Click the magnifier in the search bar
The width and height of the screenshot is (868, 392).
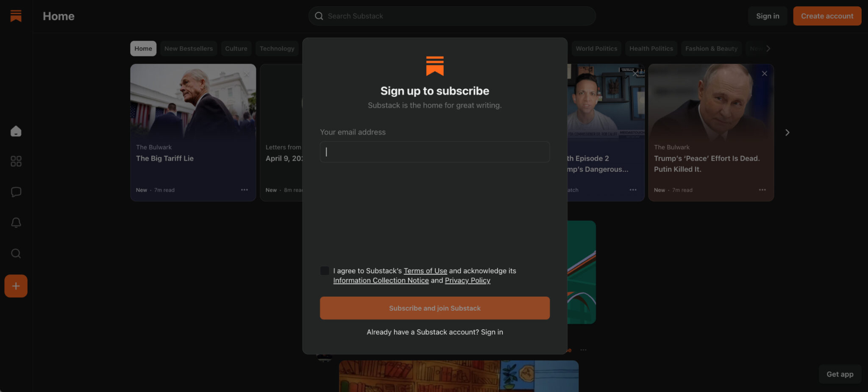point(318,16)
